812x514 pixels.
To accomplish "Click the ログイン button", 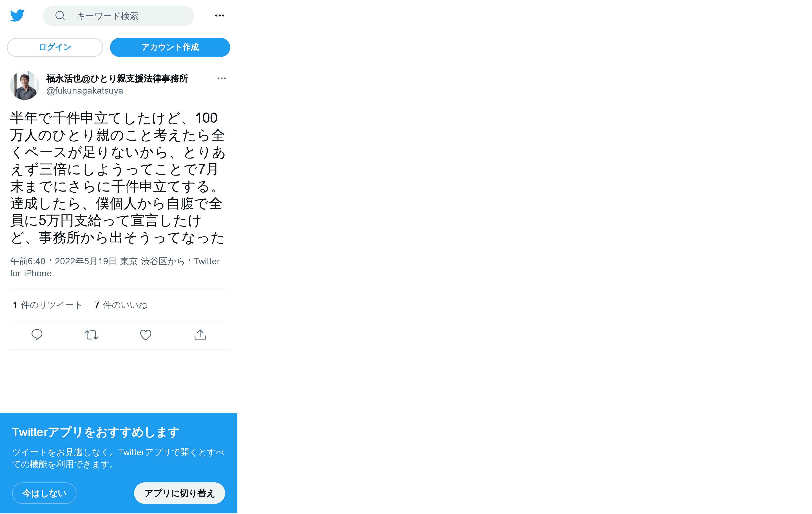I will pyautogui.click(x=55, y=48).
